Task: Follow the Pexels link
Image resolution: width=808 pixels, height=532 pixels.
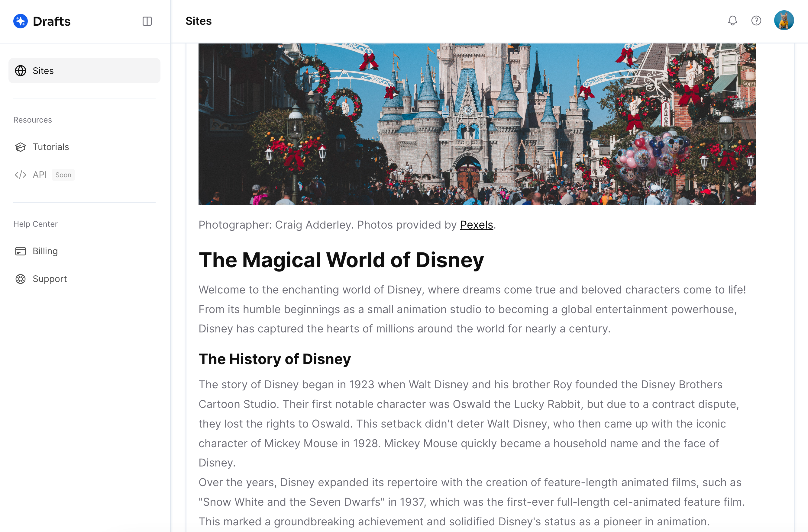Action: pos(476,225)
